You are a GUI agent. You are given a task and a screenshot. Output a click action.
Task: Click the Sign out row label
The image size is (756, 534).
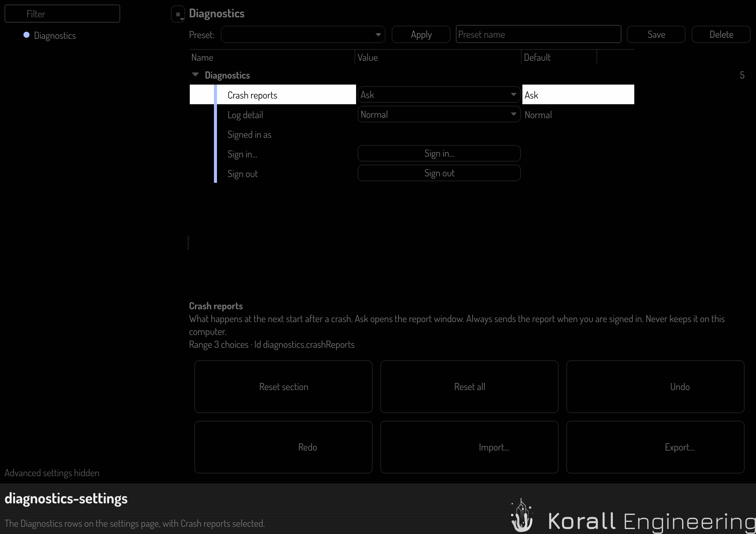pos(242,174)
